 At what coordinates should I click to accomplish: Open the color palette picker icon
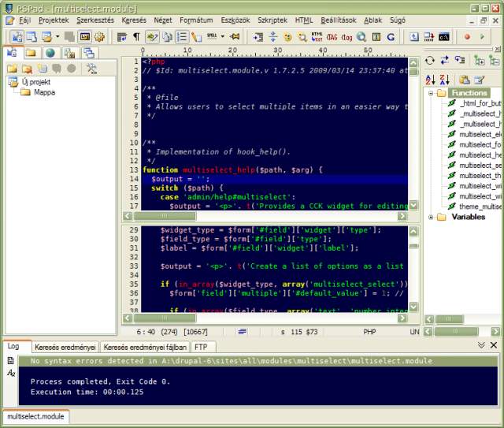287,37
